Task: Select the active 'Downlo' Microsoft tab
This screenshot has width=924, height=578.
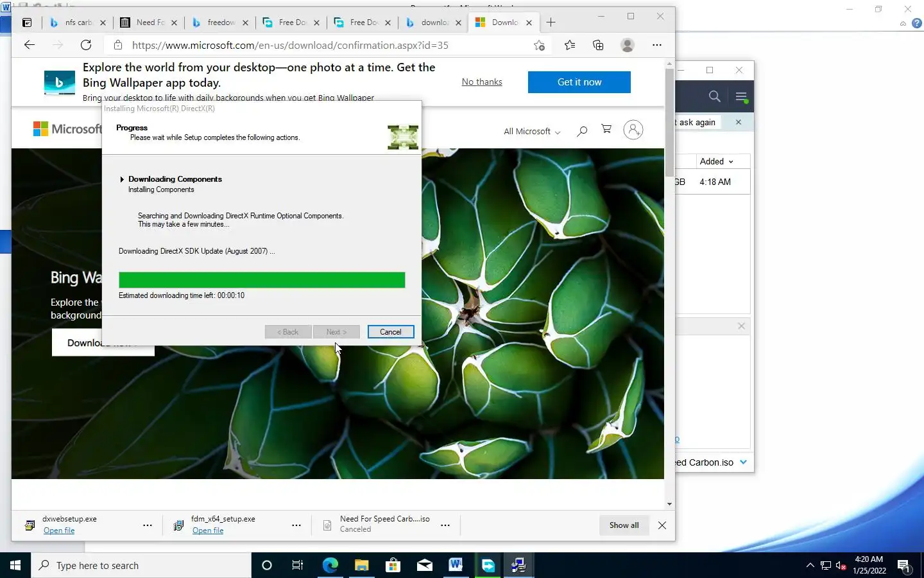Action: [x=504, y=22]
